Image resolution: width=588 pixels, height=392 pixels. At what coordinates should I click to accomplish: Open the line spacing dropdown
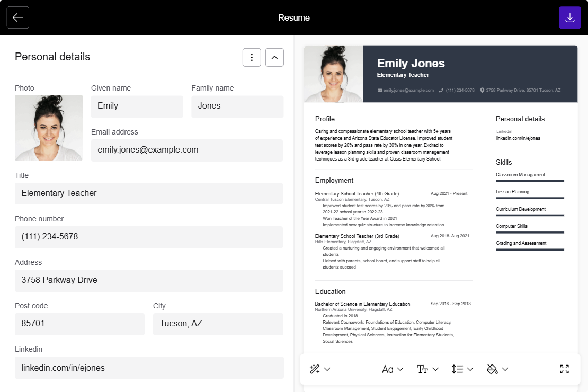[x=462, y=369]
